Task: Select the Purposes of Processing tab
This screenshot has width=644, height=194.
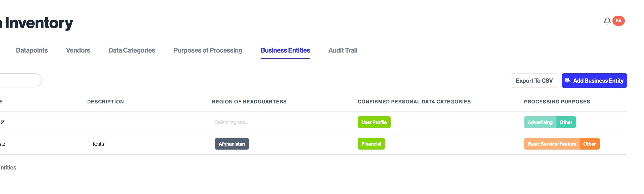Action: pyautogui.click(x=208, y=50)
